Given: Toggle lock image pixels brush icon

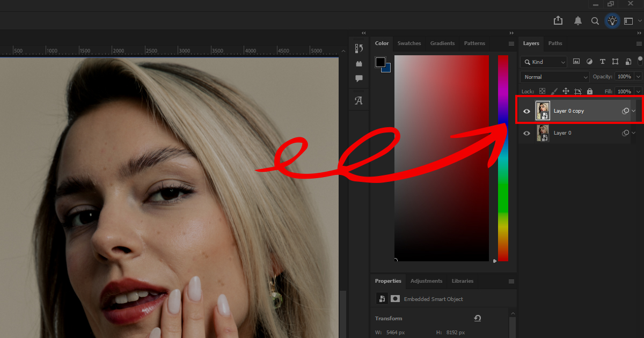Looking at the screenshot, I should click(554, 92).
